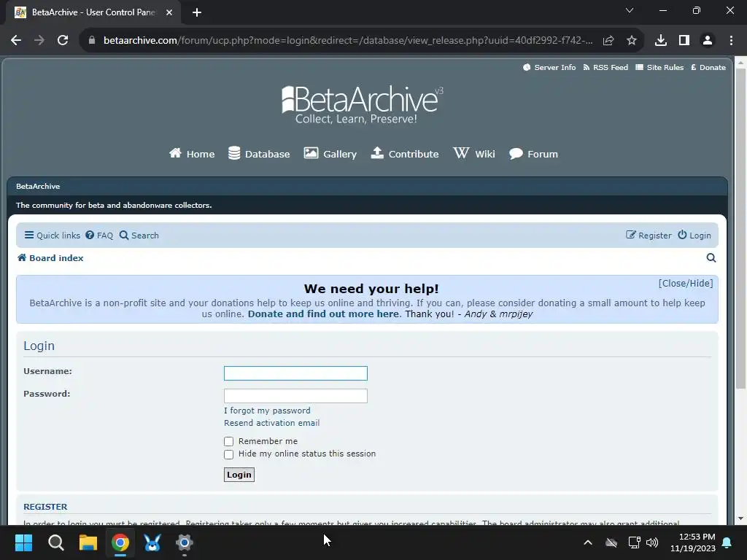
Task: Click the network tray icon
Action: point(634,542)
